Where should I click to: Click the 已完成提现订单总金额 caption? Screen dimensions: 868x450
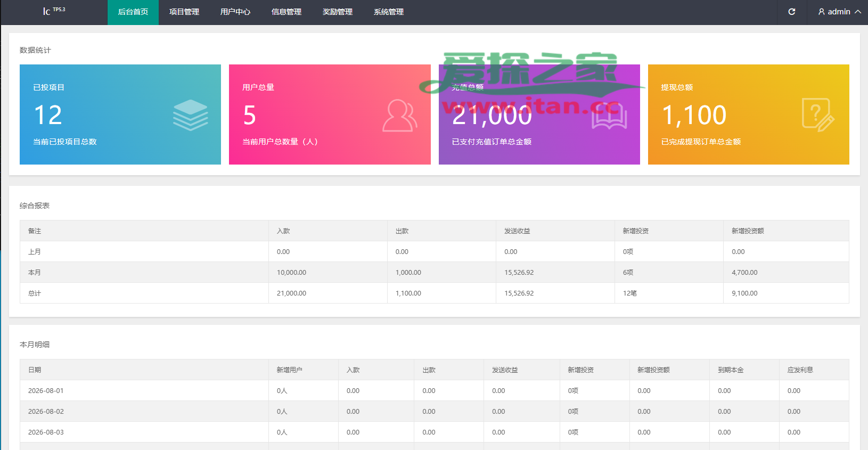pos(701,142)
